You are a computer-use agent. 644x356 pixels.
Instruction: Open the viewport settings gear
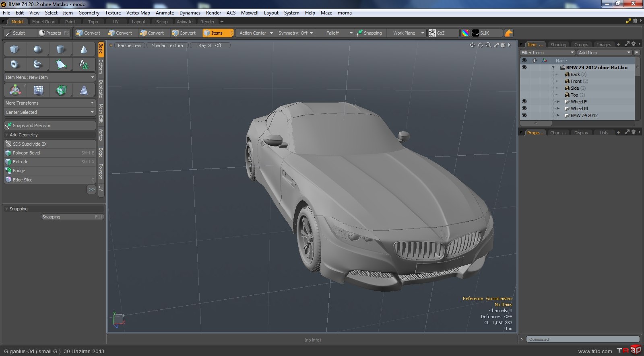(x=503, y=45)
